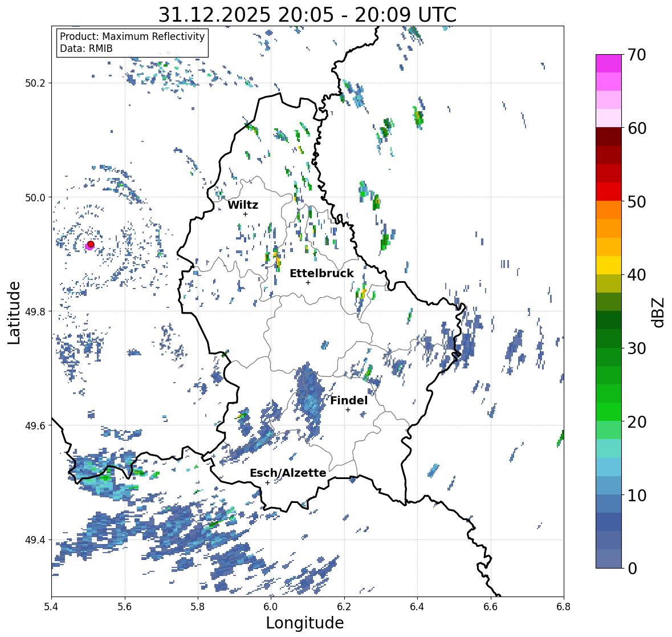
Task: Click the longitude tick label 5.8
Action: tap(198, 607)
